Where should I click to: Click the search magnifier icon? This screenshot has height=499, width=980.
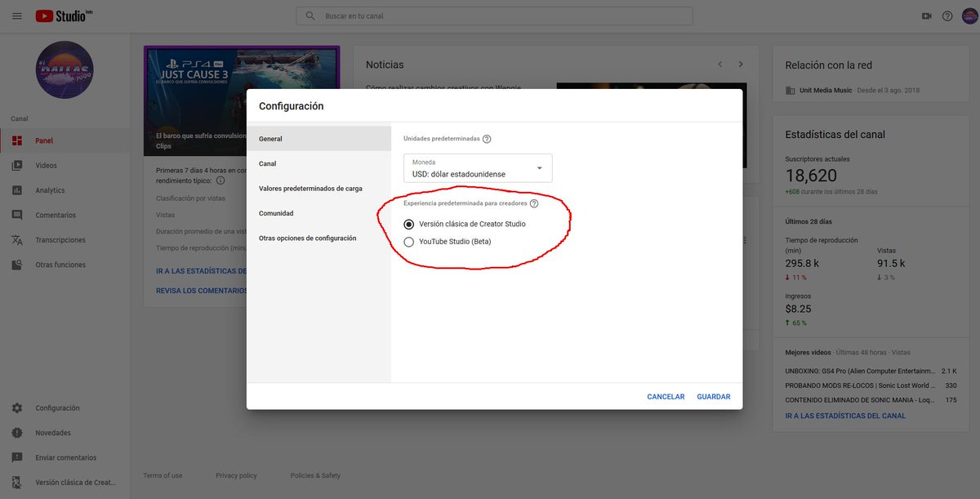pos(310,16)
